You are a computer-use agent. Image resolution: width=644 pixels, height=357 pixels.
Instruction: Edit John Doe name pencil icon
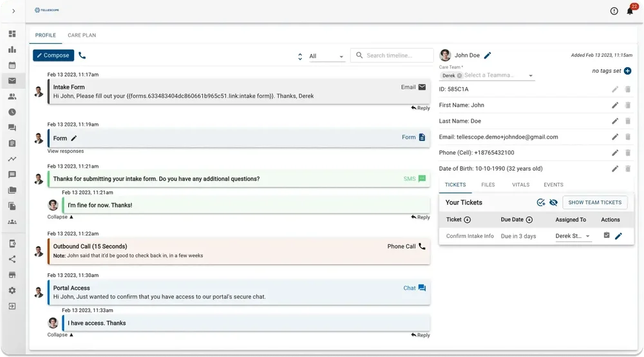(488, 55)
